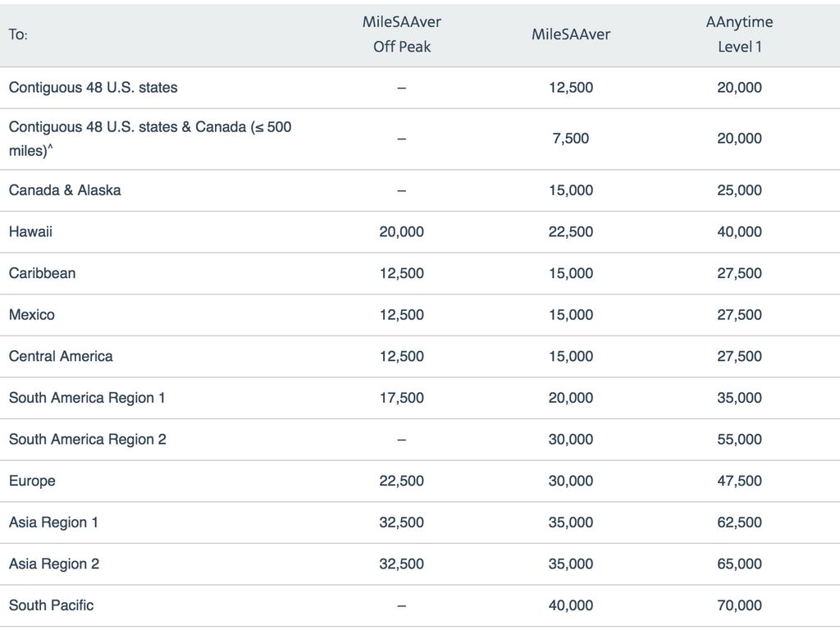The width and height of the screenshot is (840, 630).
Task: Click the 'To:' column header
Action: click(x=18, y=34)
